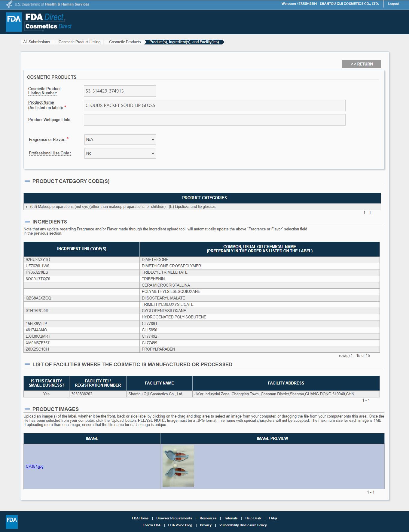Click the FDA Direct logo in header
409x532 pixels.
tap(39, 22)
